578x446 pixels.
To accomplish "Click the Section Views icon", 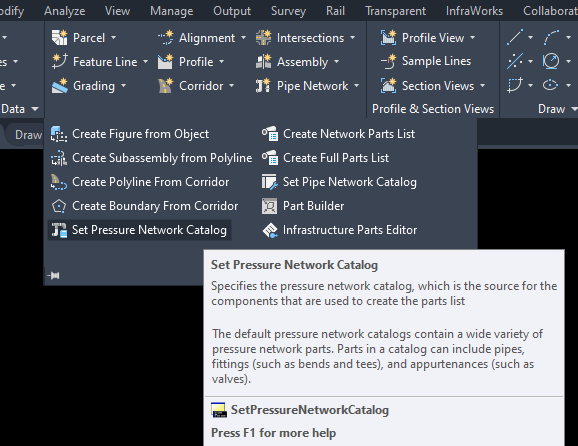I will [389, 86].
